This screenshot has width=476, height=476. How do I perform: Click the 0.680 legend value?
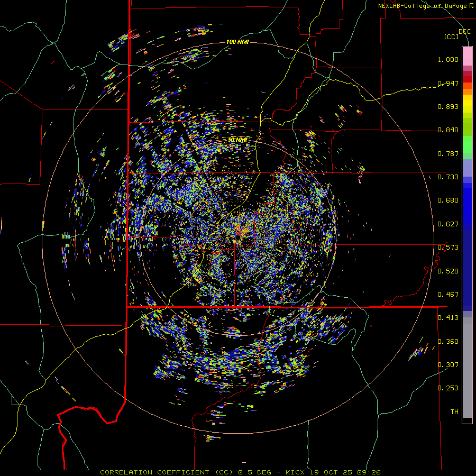coord(448,200)
